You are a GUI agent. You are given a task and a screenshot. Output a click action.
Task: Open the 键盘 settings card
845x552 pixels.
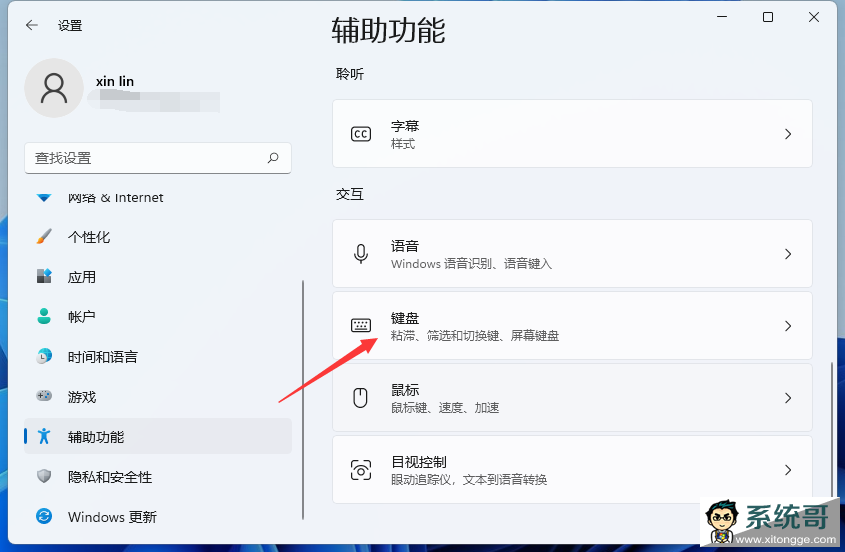click(572, 326)
